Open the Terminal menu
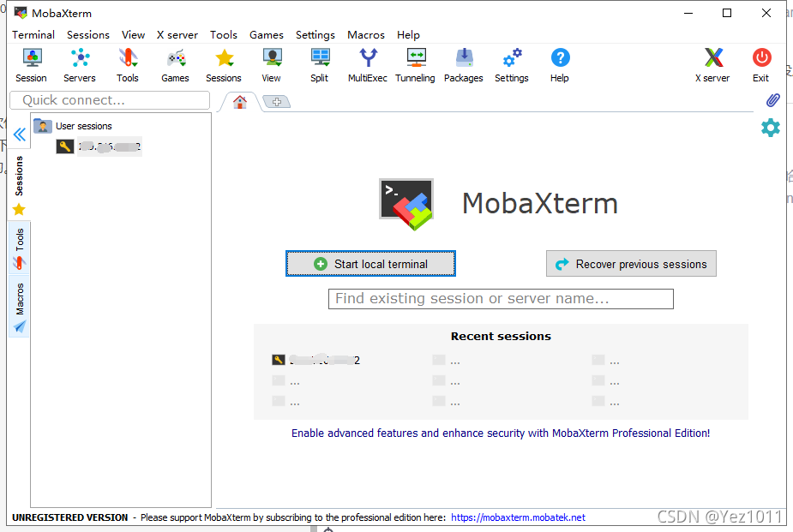This screenshot has width=793, height=532. 33,35
